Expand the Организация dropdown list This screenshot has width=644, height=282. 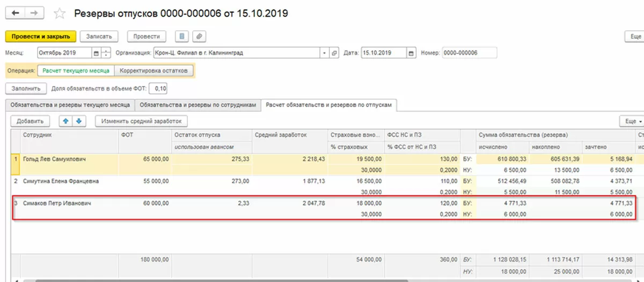pos(324,53)
